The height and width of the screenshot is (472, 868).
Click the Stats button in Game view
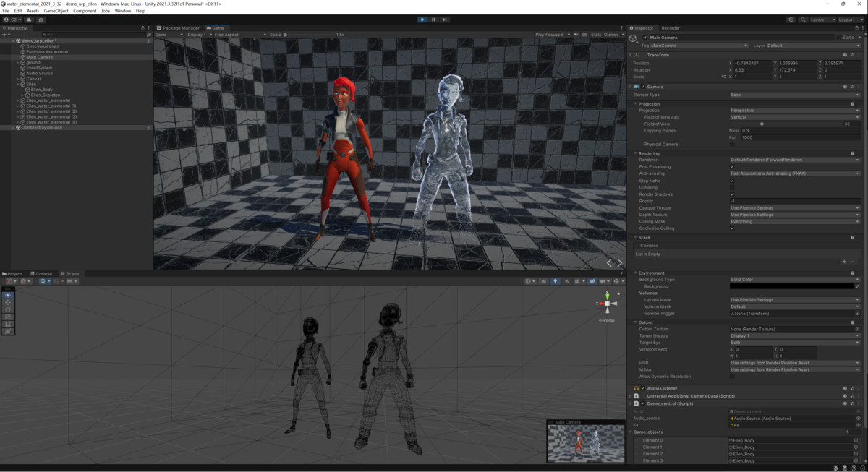coord(596,35)
